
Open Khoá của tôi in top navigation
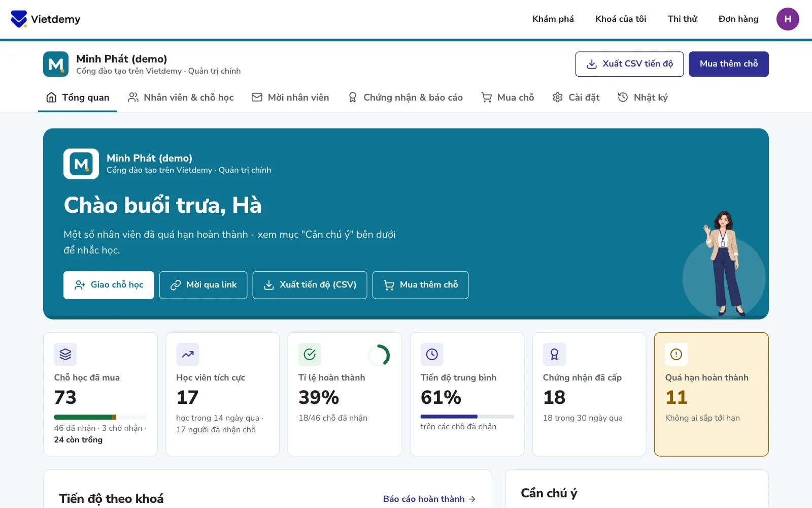pos(621,19)
